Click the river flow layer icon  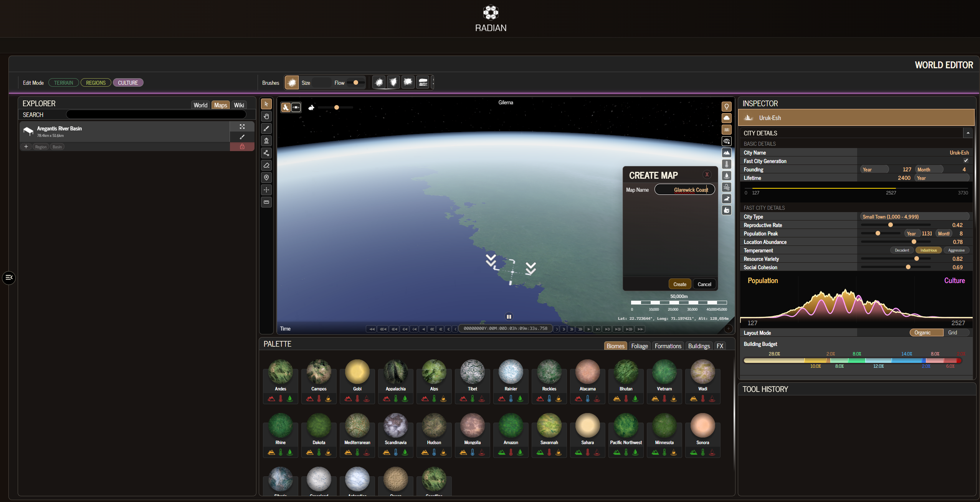pos(727,199)
